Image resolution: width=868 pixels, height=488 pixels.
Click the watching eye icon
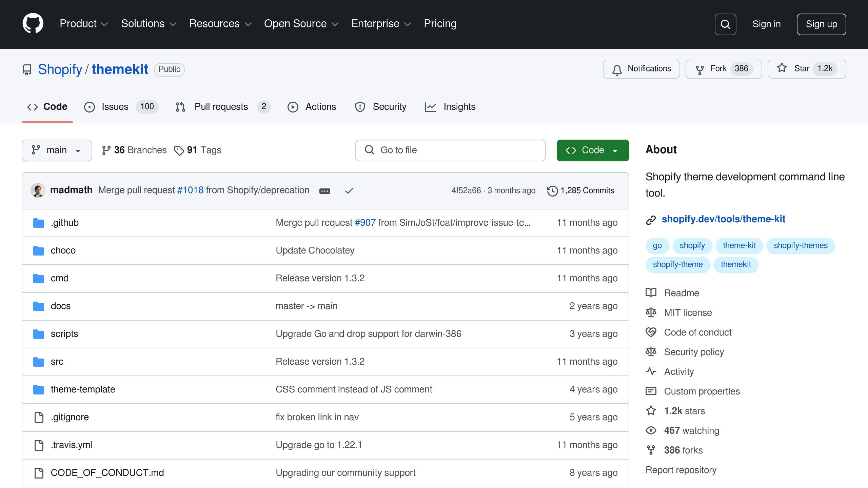(x=651, y=430)
